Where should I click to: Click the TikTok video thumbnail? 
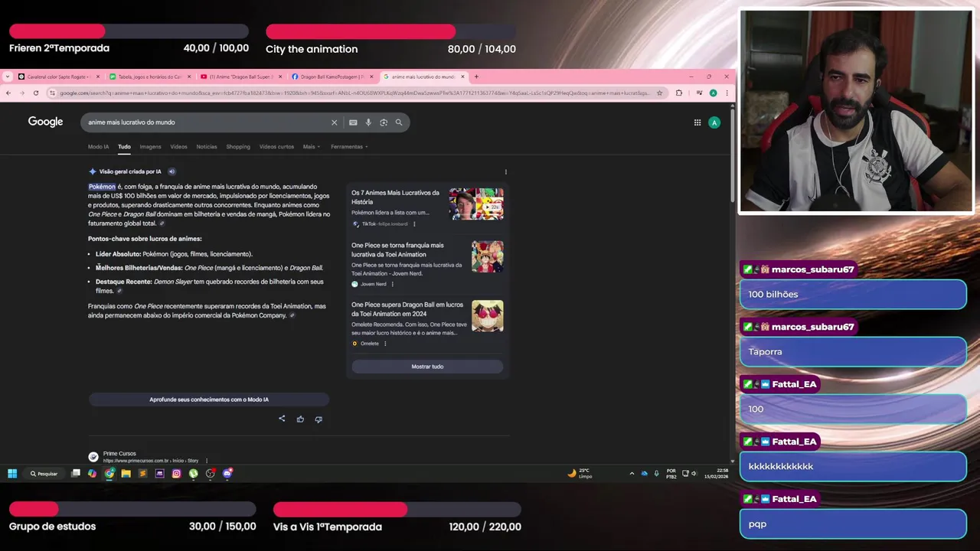[x=476, y=204]
